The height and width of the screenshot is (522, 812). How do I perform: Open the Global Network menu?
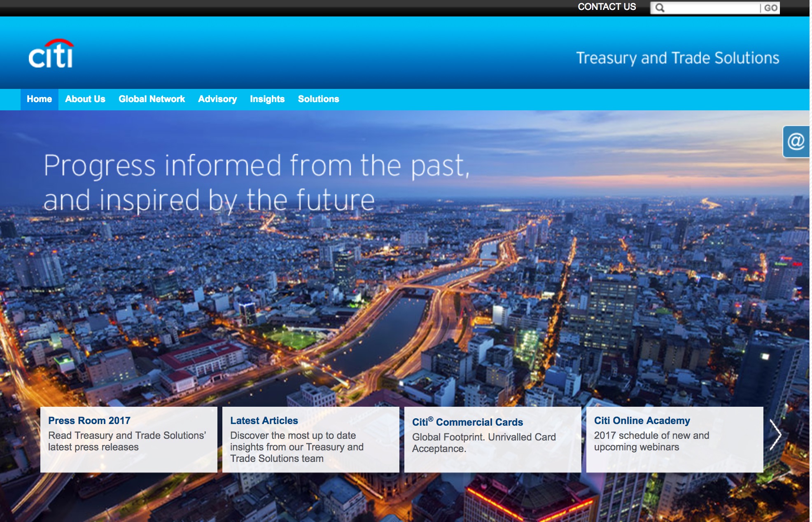(x=152, y=99)
